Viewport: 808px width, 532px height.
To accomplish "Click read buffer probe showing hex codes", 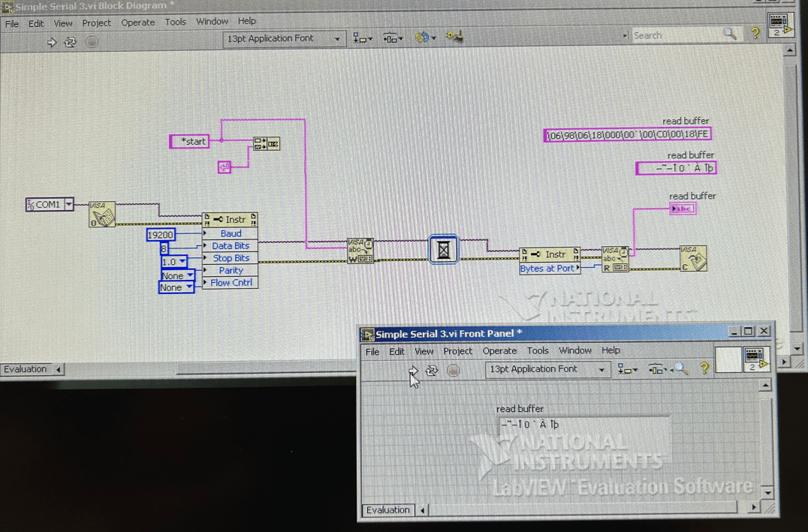I will [628, 135].
